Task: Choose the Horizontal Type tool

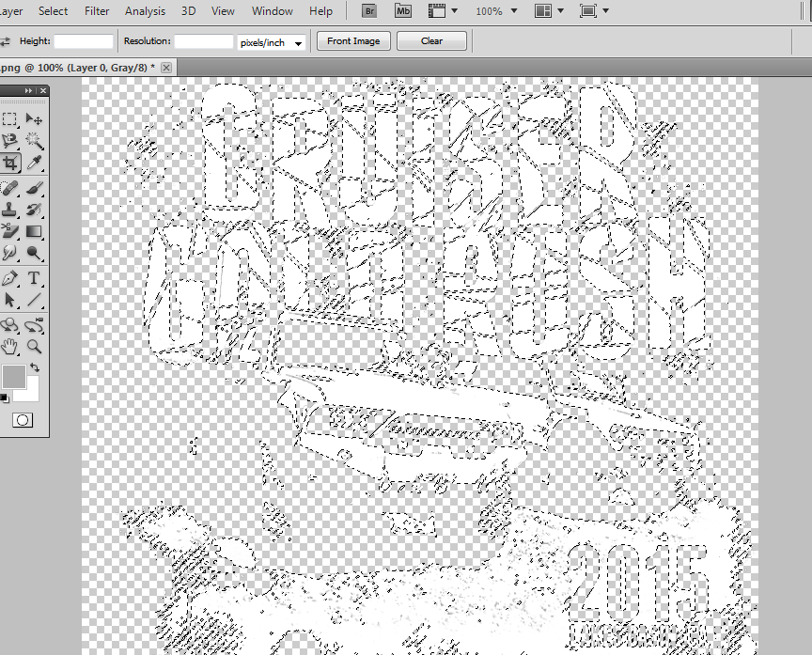Action: click(34, 278)
